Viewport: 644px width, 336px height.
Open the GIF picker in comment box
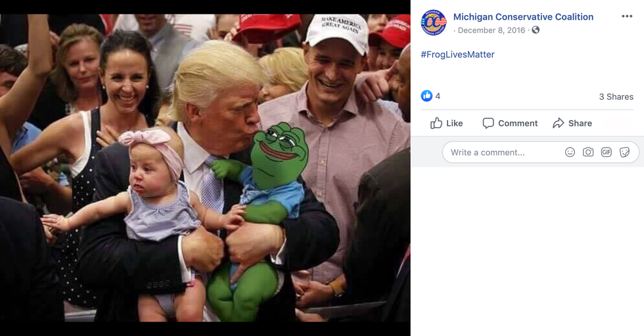[x=606, y=152]
